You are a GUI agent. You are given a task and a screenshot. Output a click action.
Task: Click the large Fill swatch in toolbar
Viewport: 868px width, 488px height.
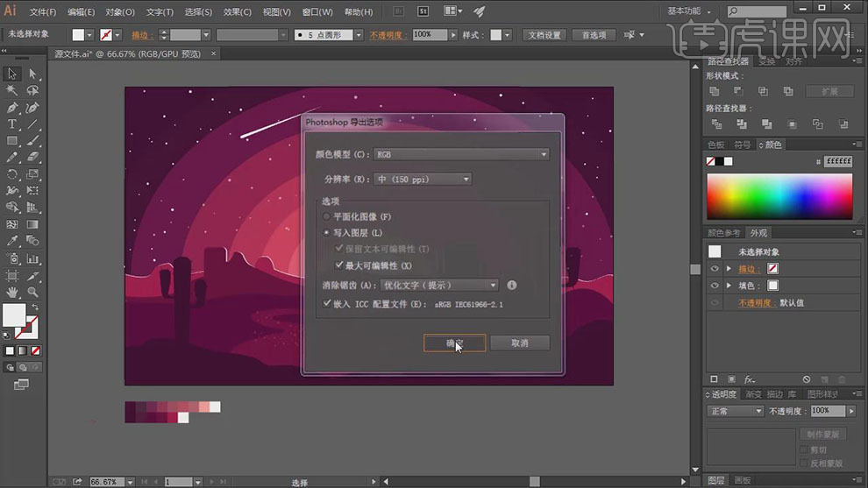click(x=14, y=315)
